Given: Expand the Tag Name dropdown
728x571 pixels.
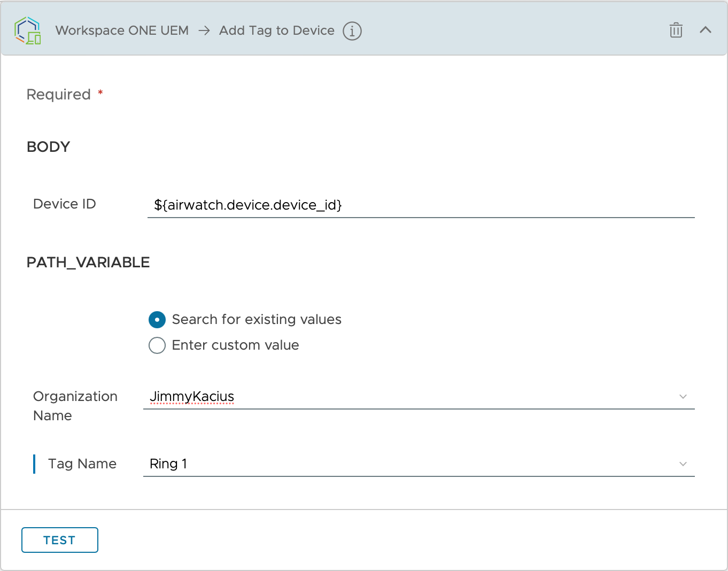Looking at the screenshot, I should point(683,464).
